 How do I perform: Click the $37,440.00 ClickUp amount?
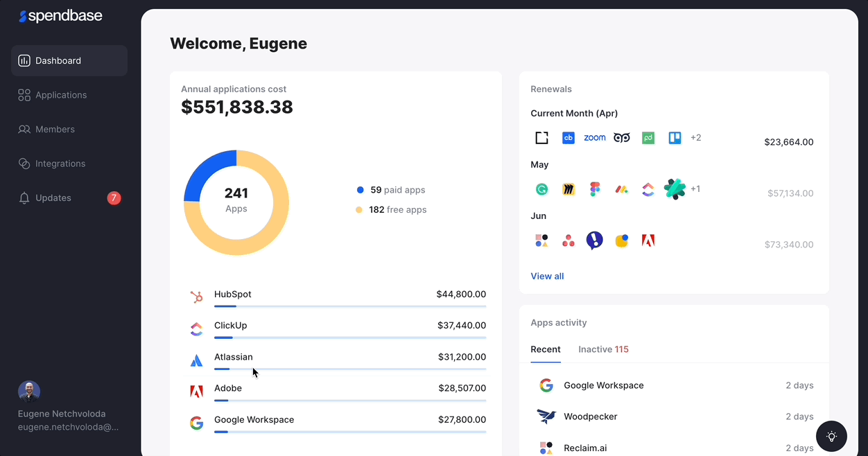(x=462, y=326)
